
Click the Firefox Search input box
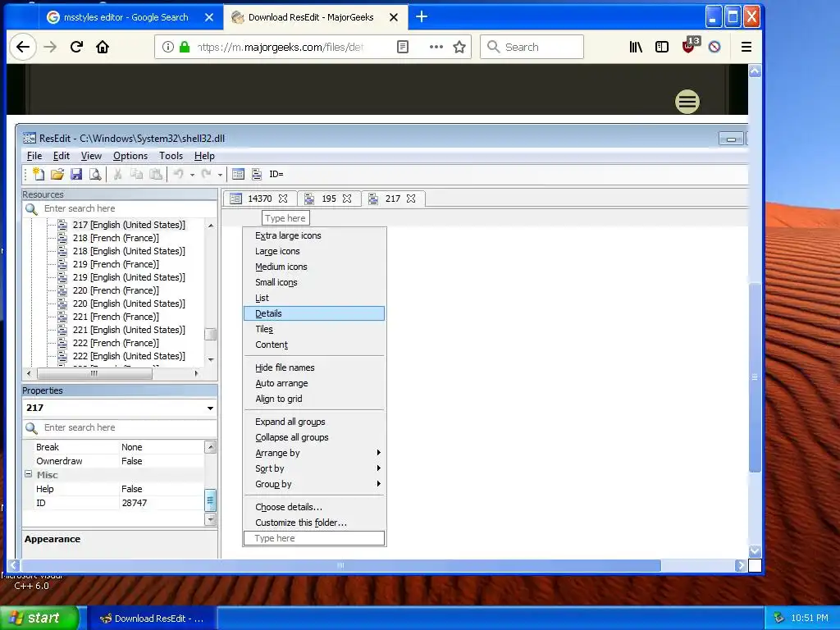click(x=532, y=47)
